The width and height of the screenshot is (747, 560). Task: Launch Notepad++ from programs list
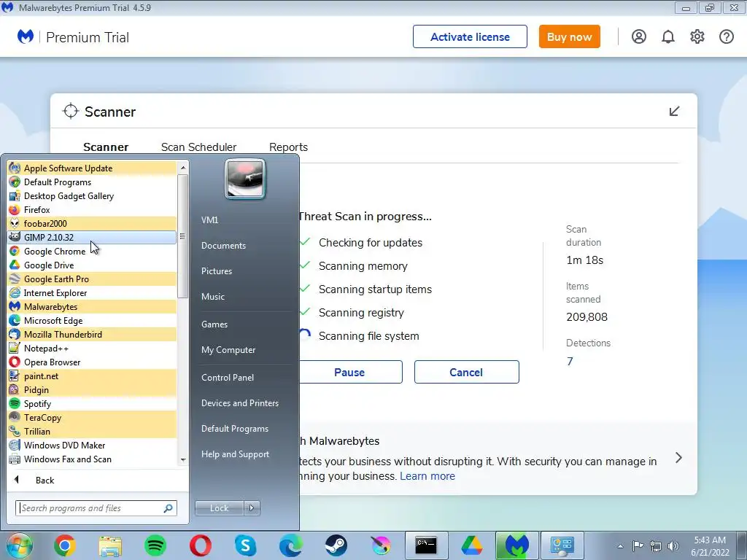[92, 348]
